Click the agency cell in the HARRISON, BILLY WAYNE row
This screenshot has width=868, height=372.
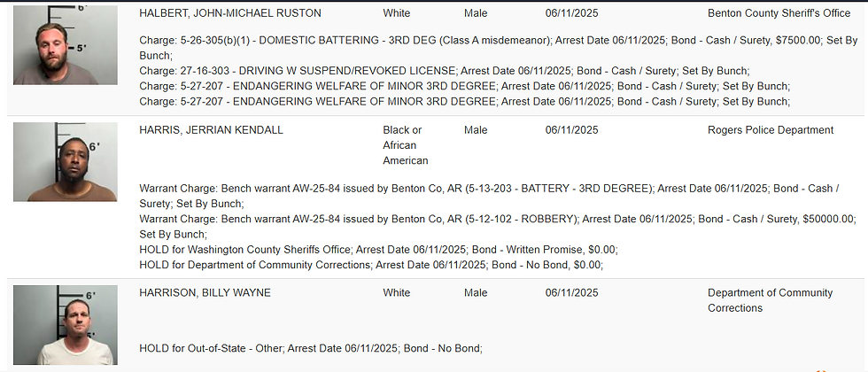(770, 300)
